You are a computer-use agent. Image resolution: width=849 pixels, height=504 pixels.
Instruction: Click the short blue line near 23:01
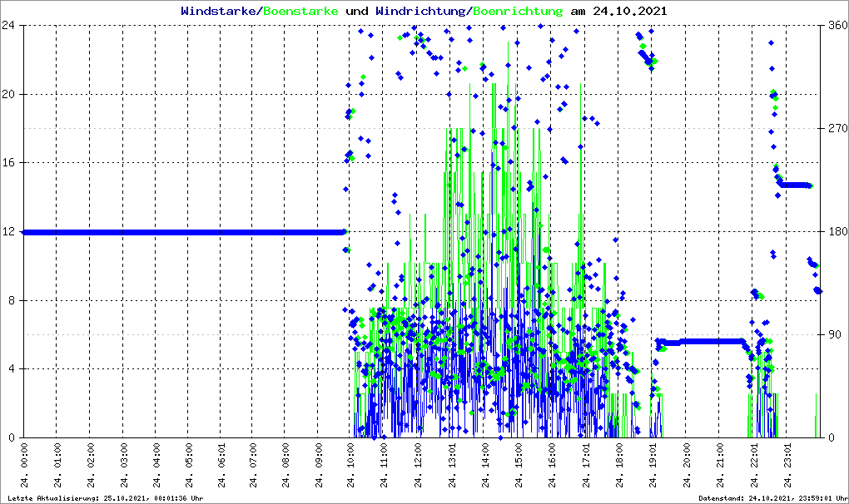point(796,185)
